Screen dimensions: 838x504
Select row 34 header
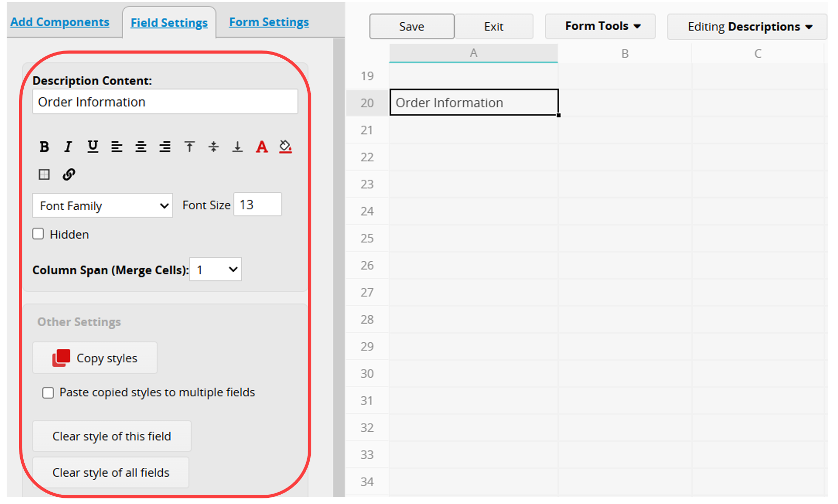click(x=367, y=481)
